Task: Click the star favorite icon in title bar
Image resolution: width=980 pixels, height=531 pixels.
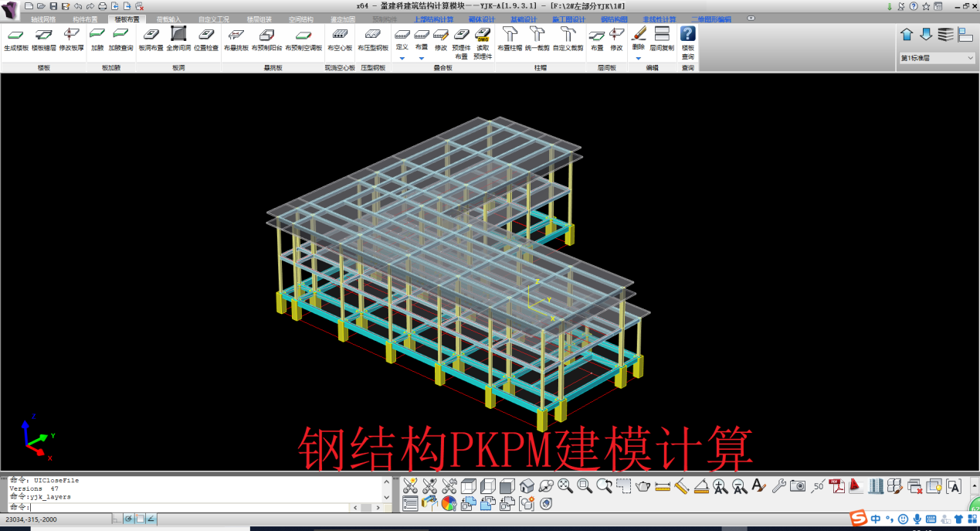Action: pyautogui.click(x=925, y=6)
